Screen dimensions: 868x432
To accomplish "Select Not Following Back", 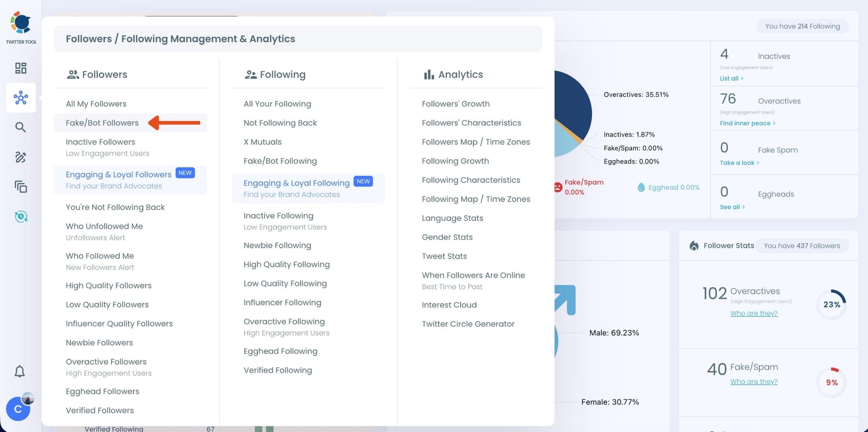I will pos(280,123).
